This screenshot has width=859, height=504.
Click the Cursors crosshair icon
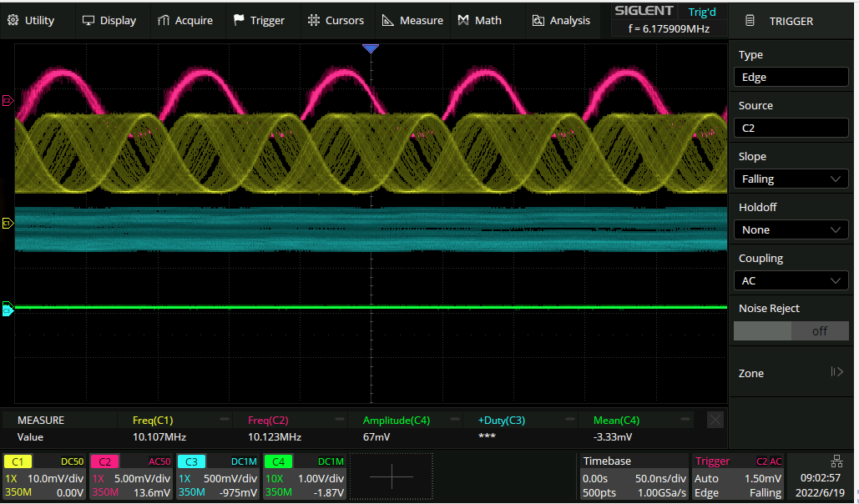[313, 20]
